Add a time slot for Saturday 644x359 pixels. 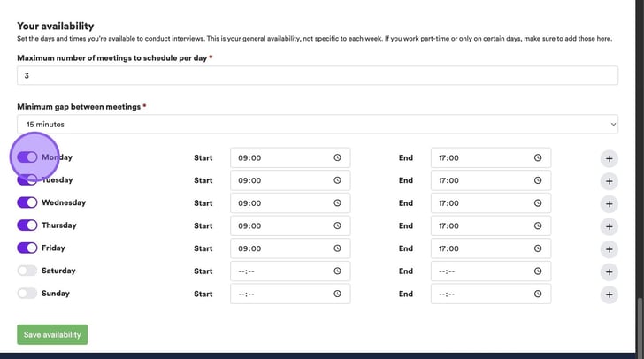(609, 272)
